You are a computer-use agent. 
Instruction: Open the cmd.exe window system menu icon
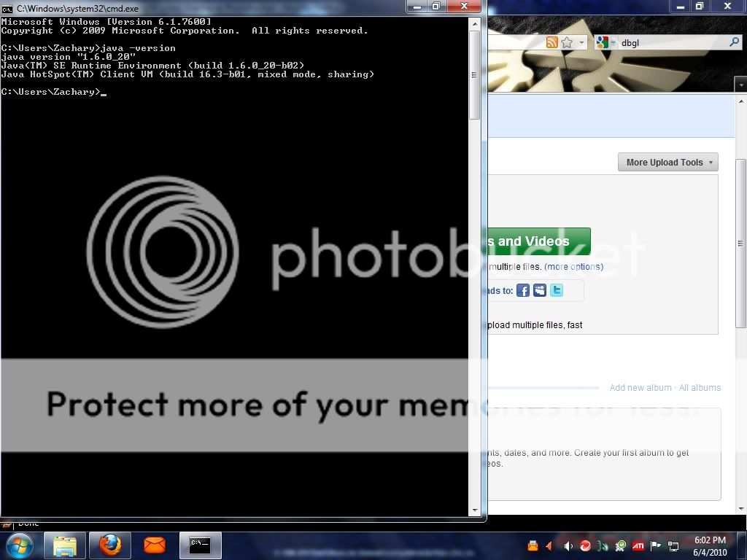click(7, 8)
